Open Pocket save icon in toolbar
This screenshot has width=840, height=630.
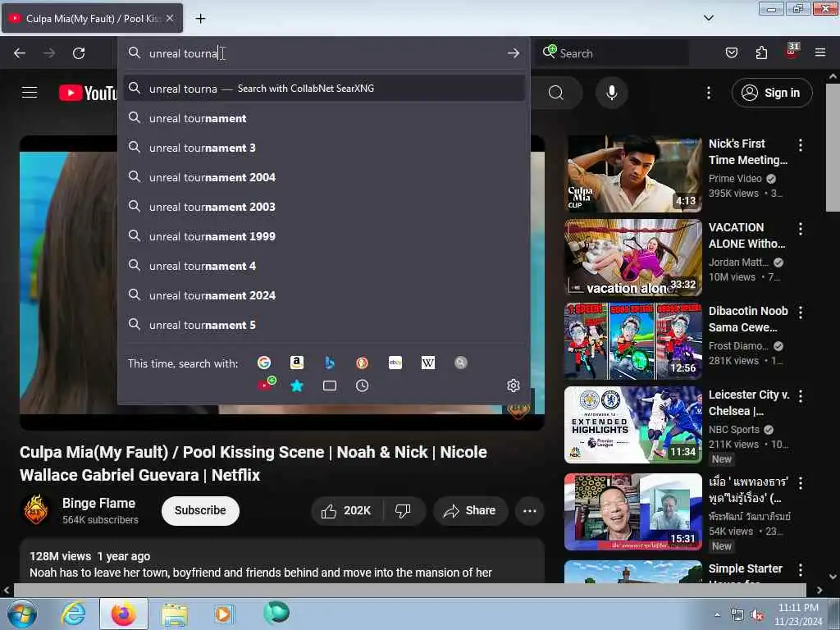pos(731,52)
